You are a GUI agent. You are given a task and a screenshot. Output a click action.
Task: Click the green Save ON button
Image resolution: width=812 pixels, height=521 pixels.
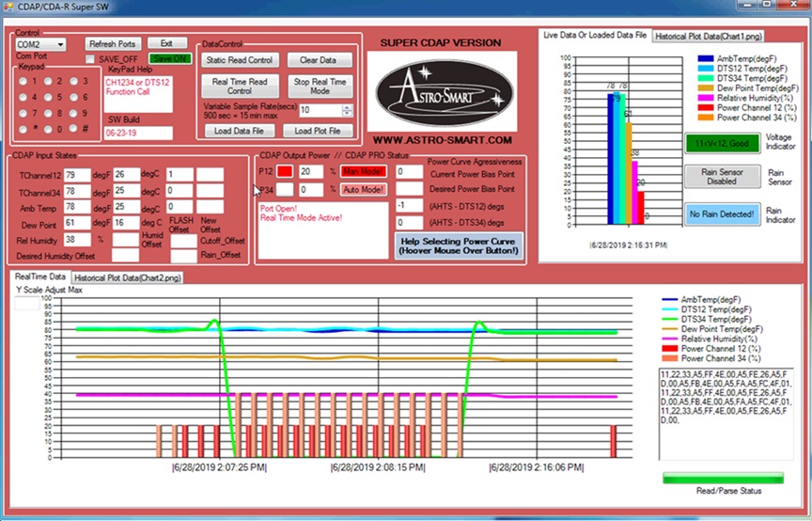170,58
